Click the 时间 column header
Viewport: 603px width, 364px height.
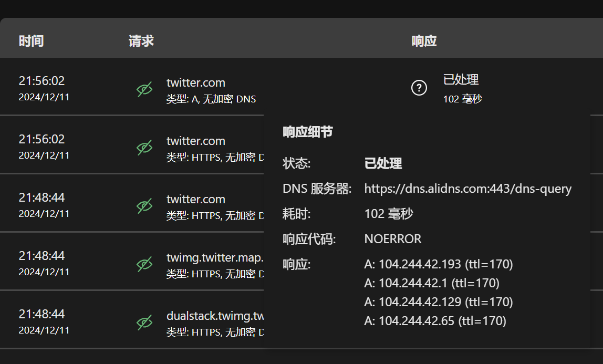31,41
